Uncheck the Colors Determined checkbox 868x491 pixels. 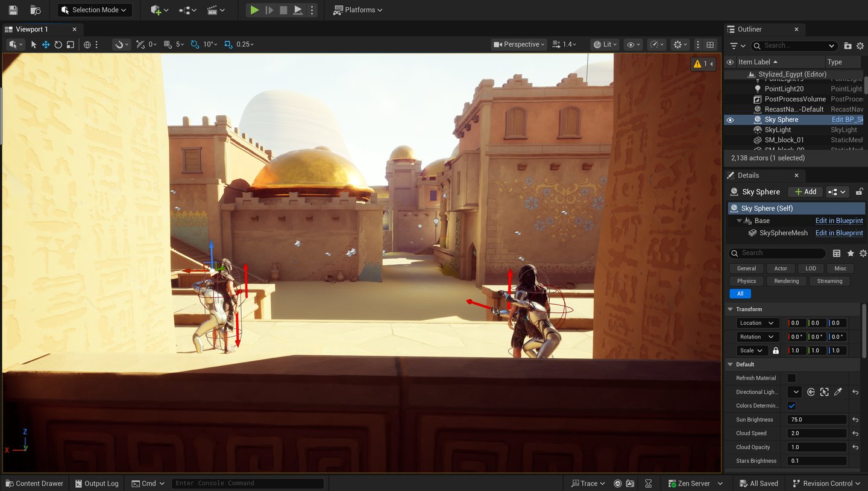pos(791,406)
